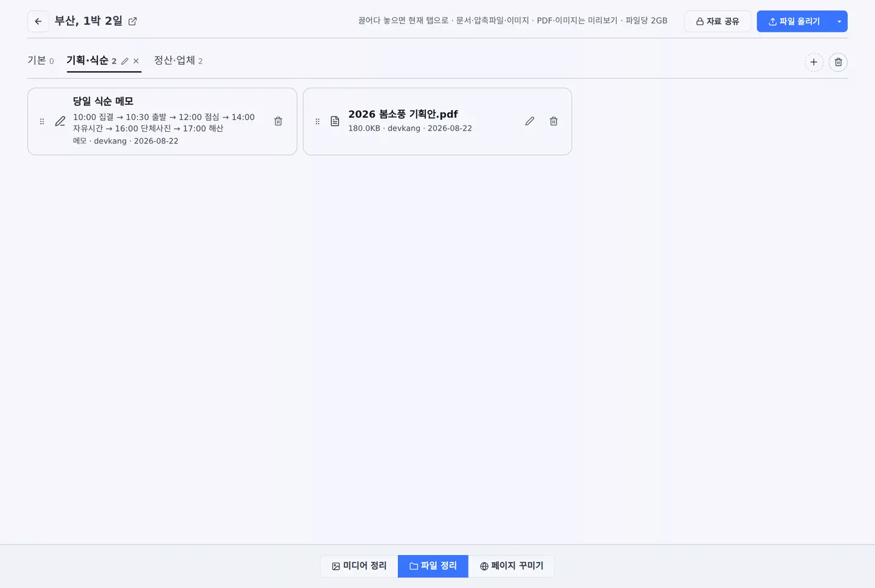Click the 파일 올리기 upload button
The image size is (875, 588).
(794, 21)
